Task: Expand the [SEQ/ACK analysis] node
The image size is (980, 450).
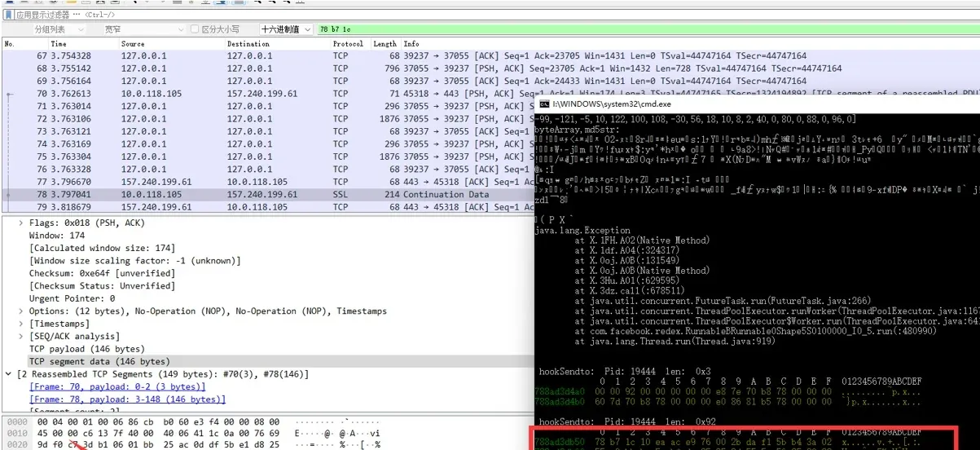Action: pyautogui.click(x=21, y=336)
